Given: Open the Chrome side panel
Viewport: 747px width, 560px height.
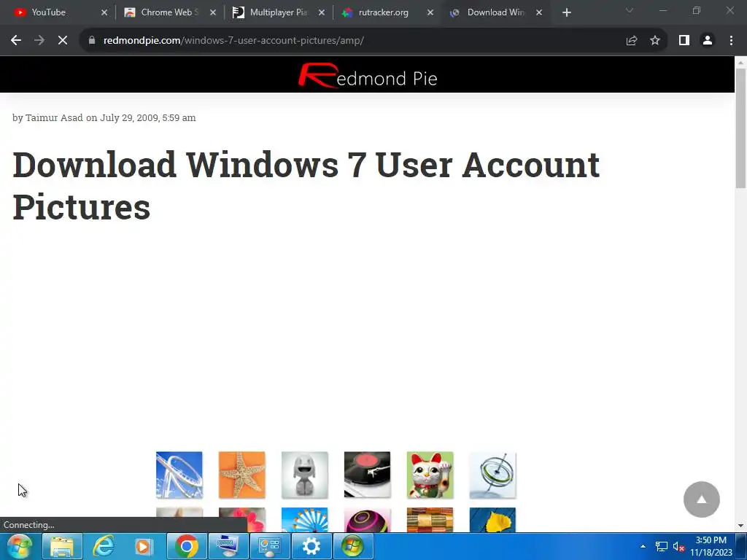Looking at the screenshot, I should point(684,41).
